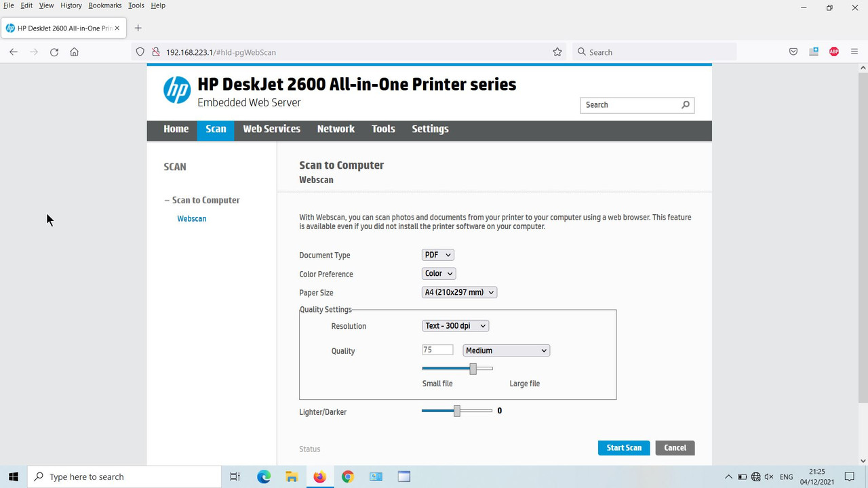Open the Color Preference dropdown
This screenshot has height=488, width=868.
(439, 274)
